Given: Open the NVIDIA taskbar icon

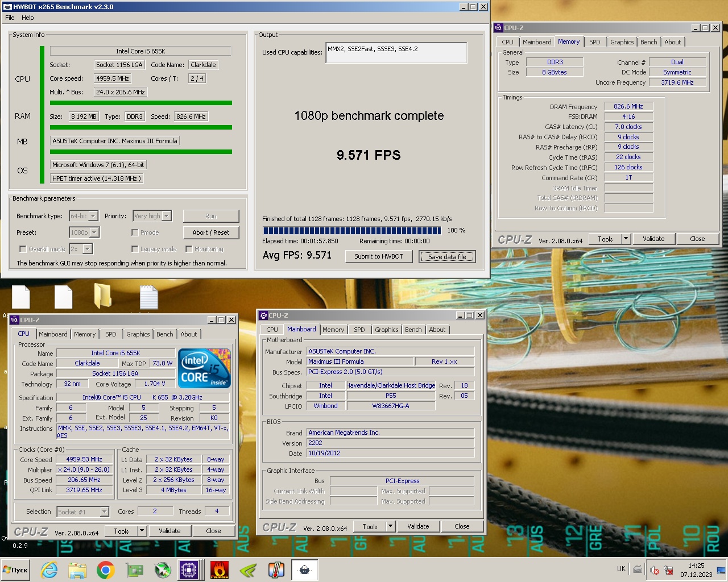Looking at the screenshot, I should 248,570.
